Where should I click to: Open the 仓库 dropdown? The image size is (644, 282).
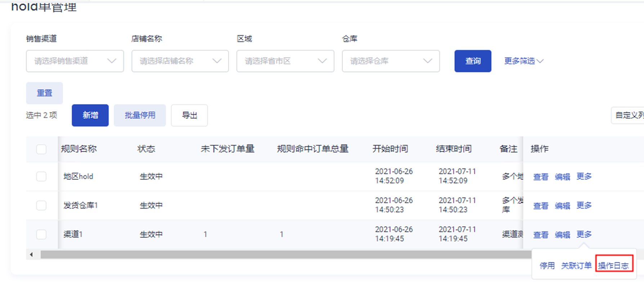[x=391, y=61]
